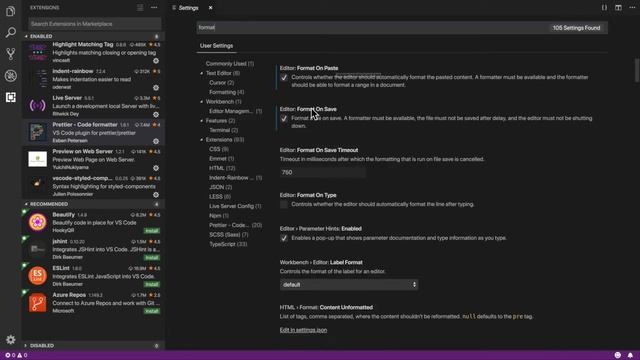
Task: Select Editor Management settings category
Action: click(x=236, y=111)
